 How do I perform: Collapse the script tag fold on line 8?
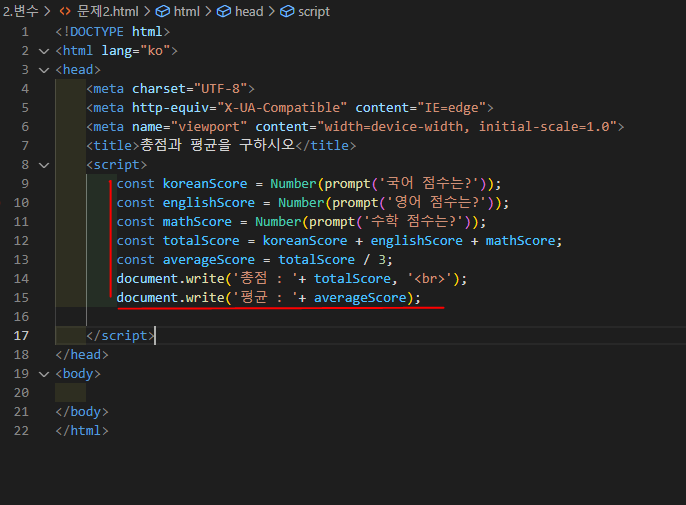(44, 165)
